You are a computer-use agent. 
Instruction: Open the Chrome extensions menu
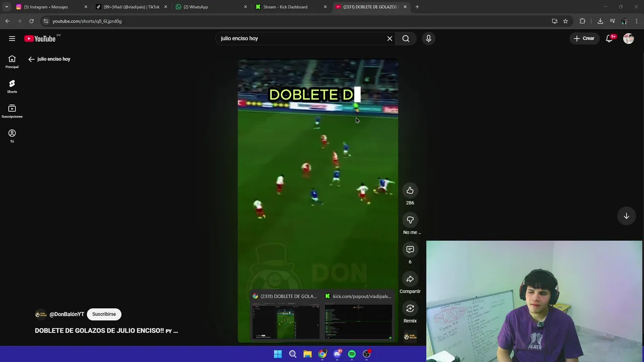pos(583,21)
